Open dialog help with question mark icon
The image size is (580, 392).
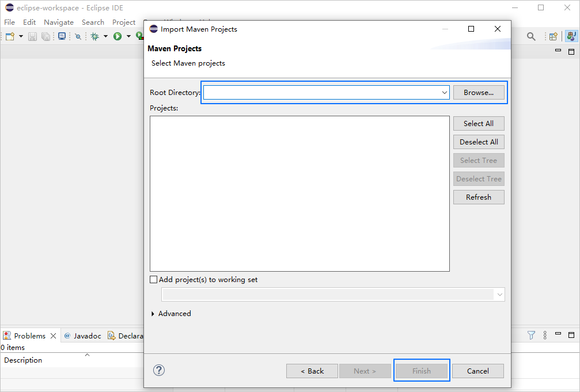159,370
